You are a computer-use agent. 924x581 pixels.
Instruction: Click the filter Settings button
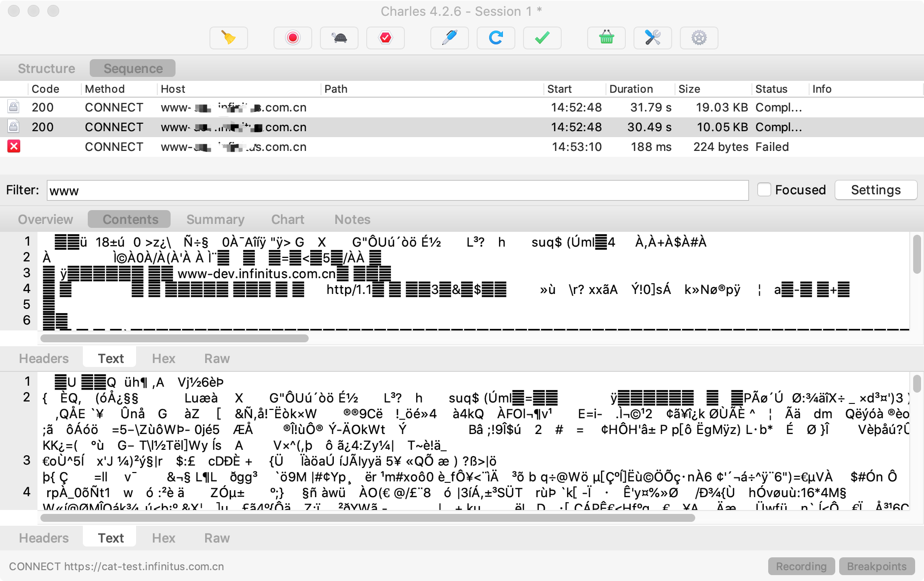coord(875,190)
